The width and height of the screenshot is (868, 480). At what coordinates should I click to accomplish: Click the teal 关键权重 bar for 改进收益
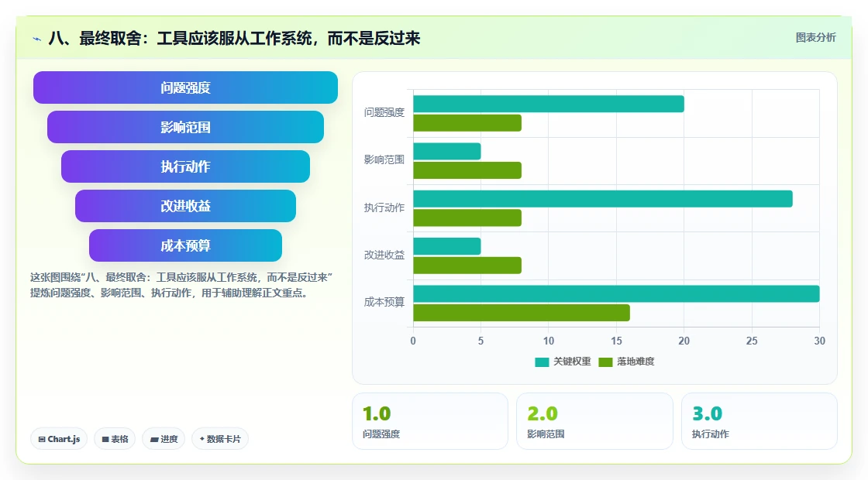[x=446, y=247]
